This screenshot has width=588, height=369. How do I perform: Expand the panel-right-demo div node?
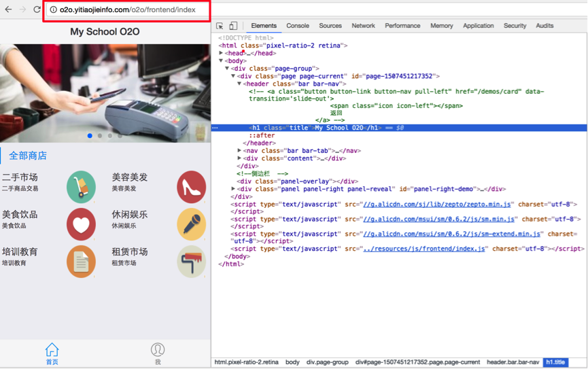pyautogui.click(x=233, y=189)
